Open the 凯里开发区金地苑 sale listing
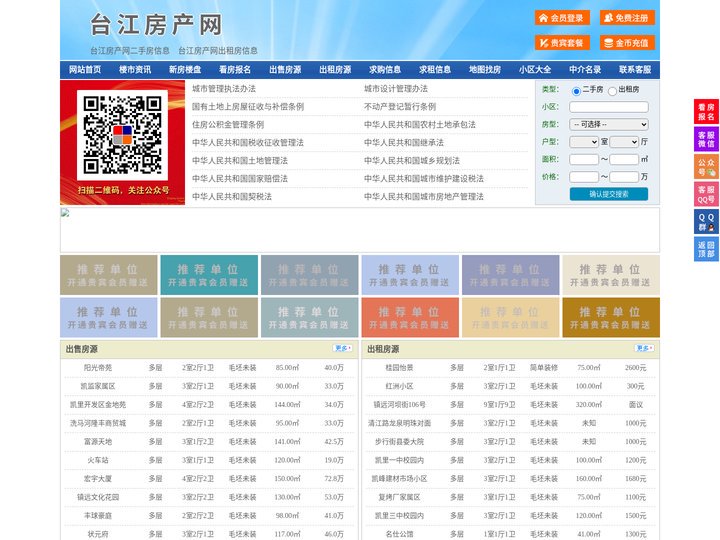The width and height of the screenshot is (720, 540). [98, 405]
